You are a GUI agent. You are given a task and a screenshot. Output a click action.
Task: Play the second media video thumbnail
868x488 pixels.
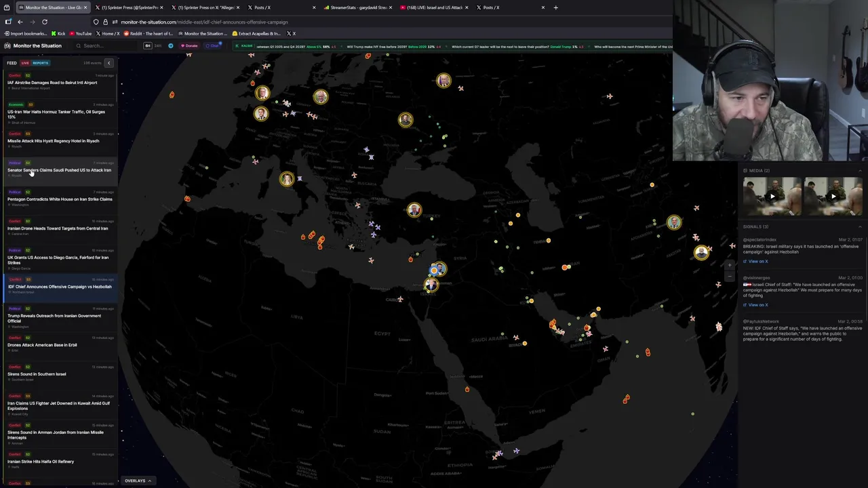click(833, 197)
